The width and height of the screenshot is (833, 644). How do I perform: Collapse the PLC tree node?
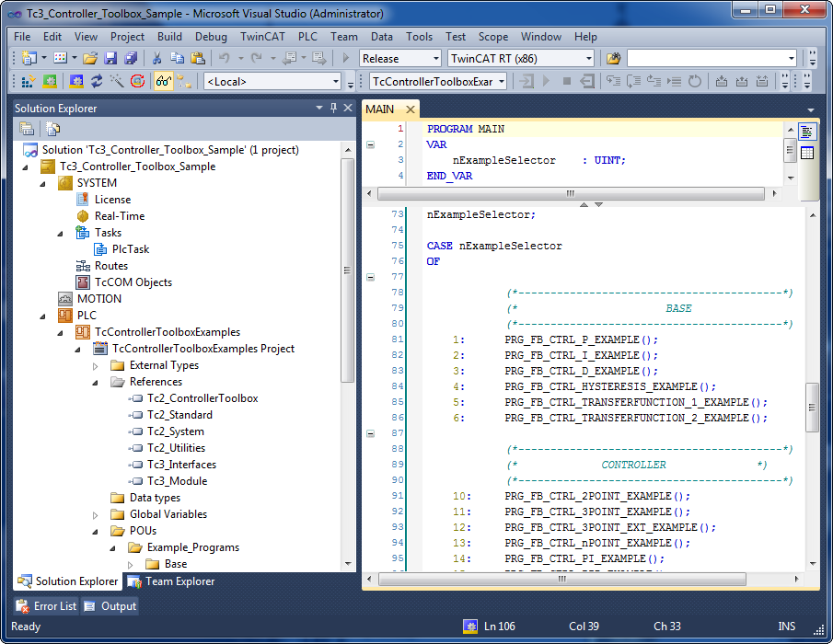[x=43, y=316]
